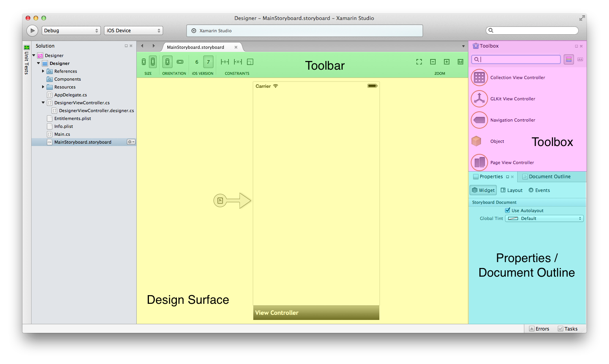Select landscape orientation icon in toolbar
Viewport: 609px width, 364px height.
[x=180, y=62]
